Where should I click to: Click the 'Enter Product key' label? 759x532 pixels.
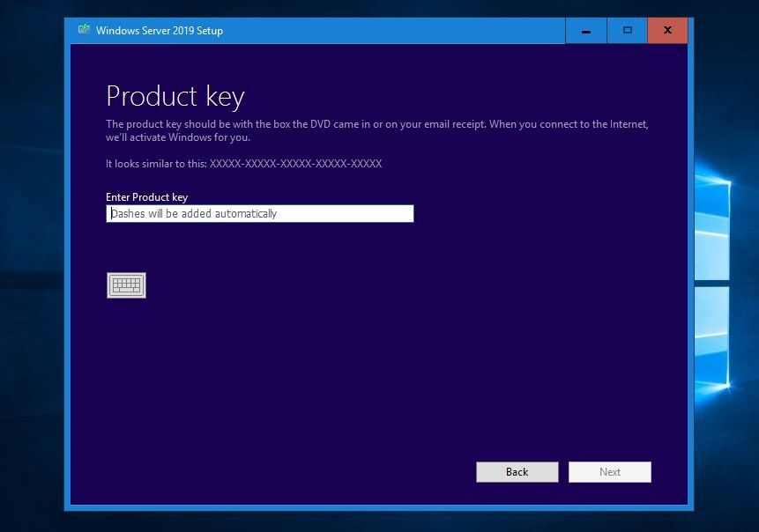(146, 197)
